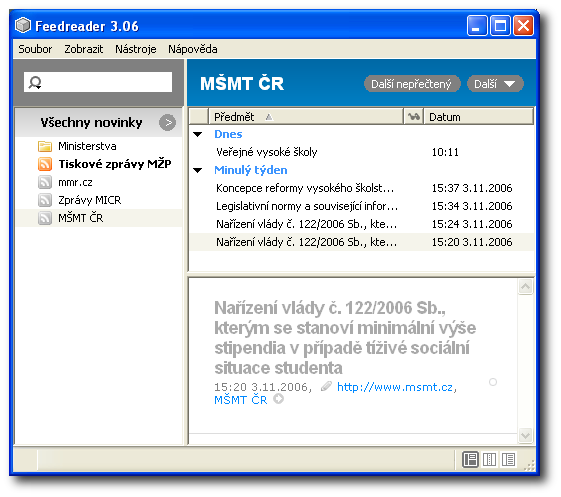Viewport: 561px width, 497px height.
Task: Open the Nápověda menu
Action: click(x=192, y=49)
